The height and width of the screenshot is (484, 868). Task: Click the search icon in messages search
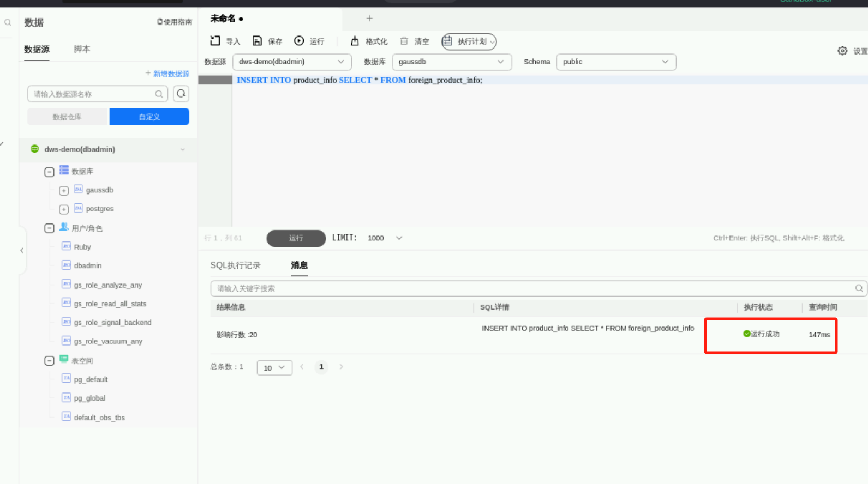(x=859, y=288)
